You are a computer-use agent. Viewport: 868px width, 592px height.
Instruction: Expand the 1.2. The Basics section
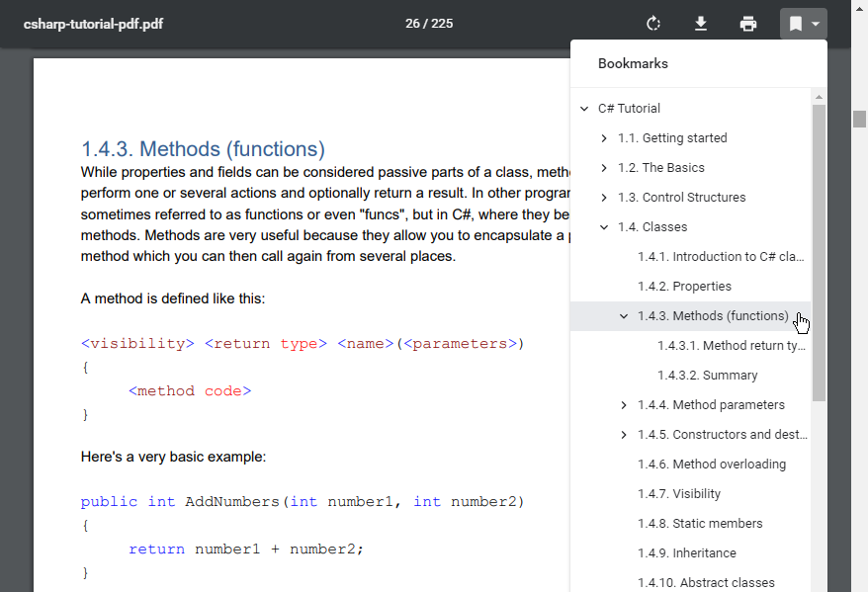pos(604,168)
